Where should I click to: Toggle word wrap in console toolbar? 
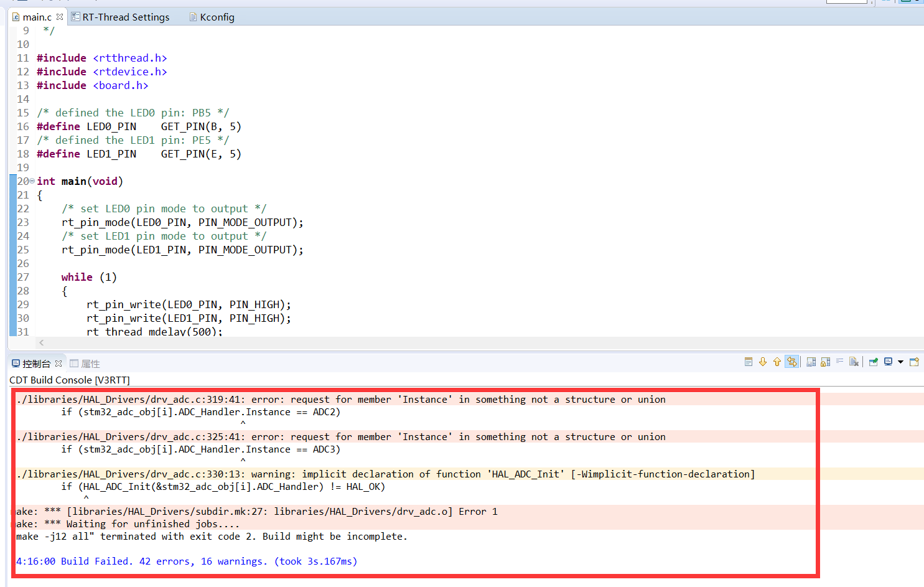coord(840,362)
